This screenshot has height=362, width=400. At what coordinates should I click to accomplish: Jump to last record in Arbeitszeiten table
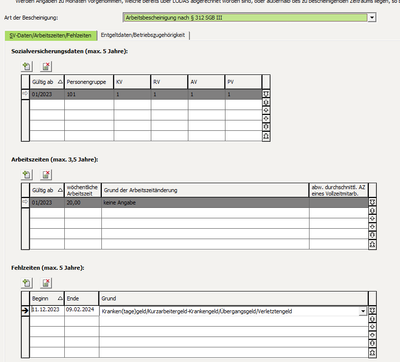coord(372,244)
